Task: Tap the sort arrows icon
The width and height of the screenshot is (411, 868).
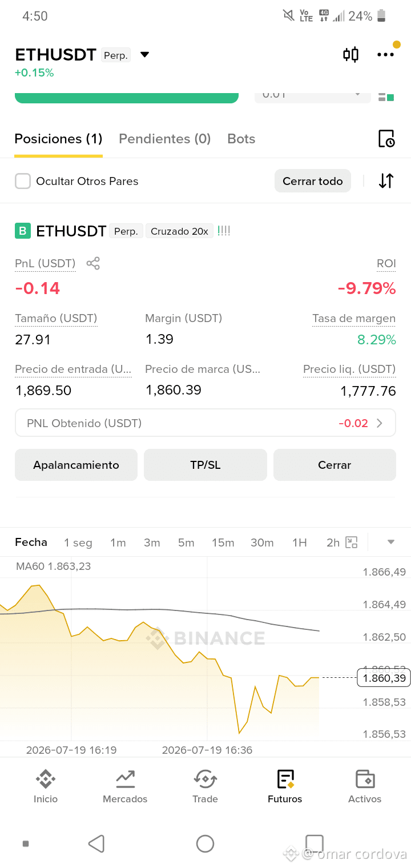Action: pyautogui.click(x=386, y=181)
